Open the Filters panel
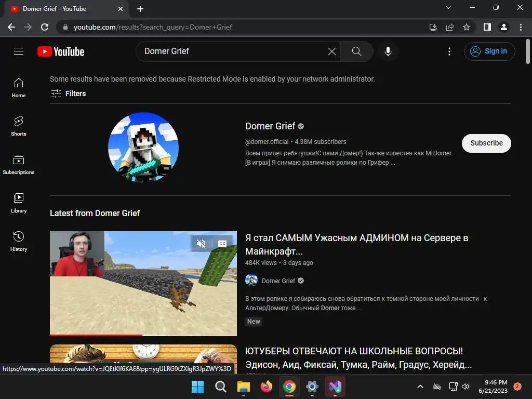Screen dimensions: 532x399 [68, 94]
